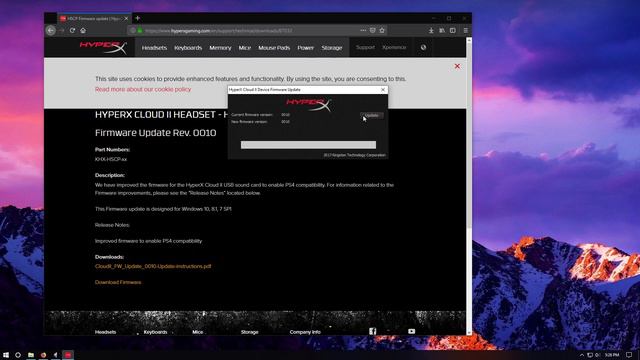640x360 pixels.
Task: Select 'Release Notes:' text
Action: tap(112, 225)
